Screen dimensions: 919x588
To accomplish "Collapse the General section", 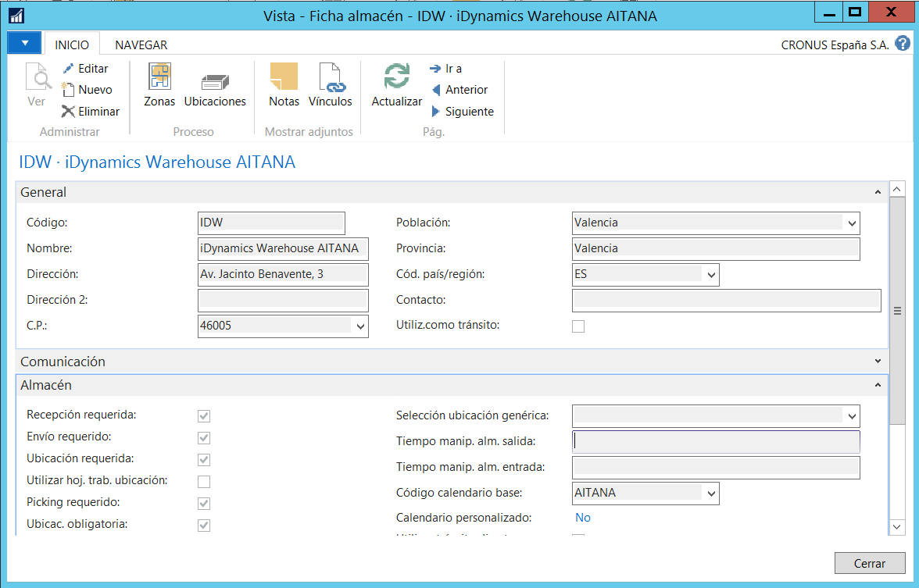I will tap(878, 192).
